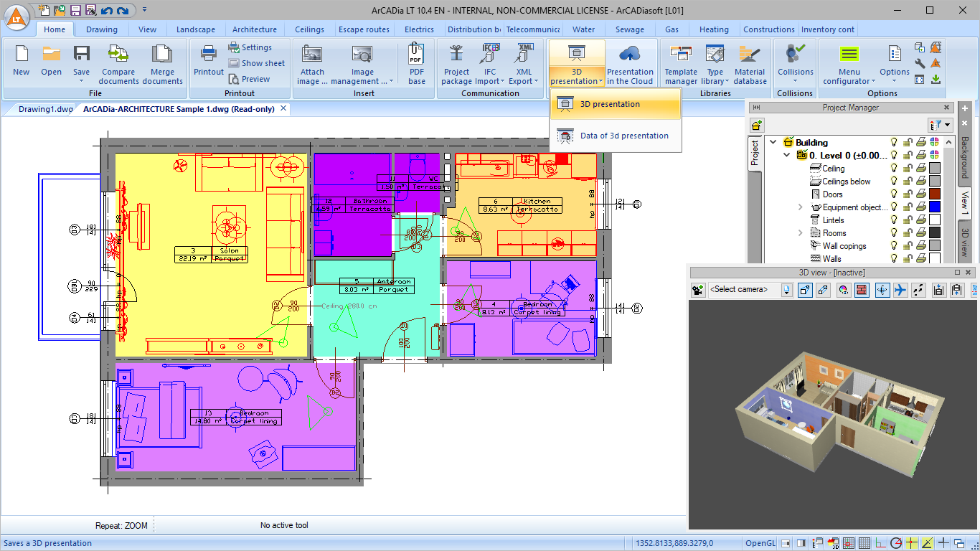Toggle the lightbulb visibility for Rooms
Image resolution: width=980 pixels, height=551 pixels.
click(x=895, y=233)
